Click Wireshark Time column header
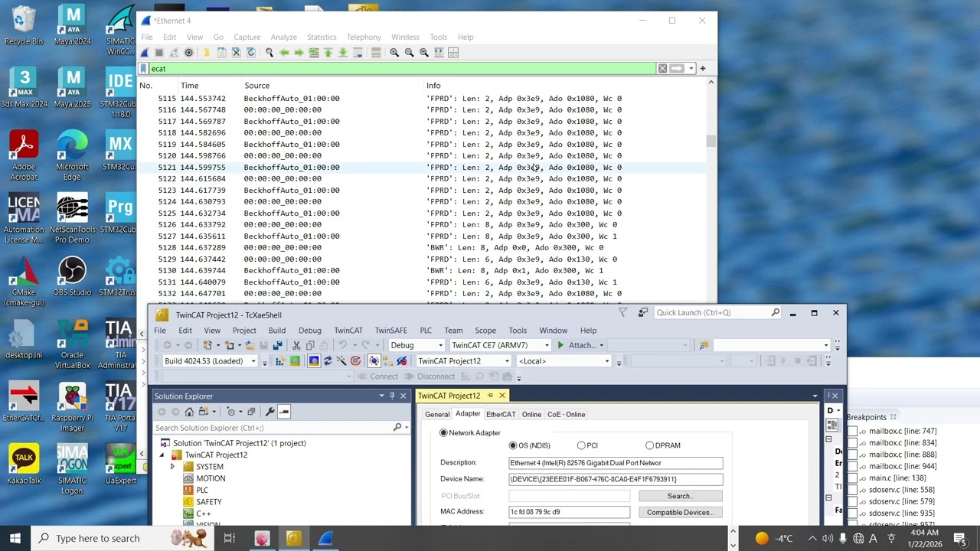 pos(189,86)
